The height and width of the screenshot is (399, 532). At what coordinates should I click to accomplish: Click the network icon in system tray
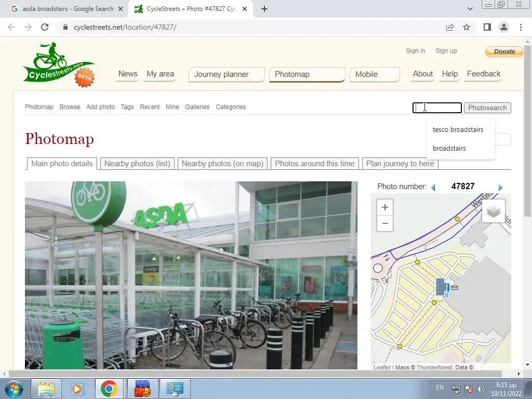coord(456,389)
